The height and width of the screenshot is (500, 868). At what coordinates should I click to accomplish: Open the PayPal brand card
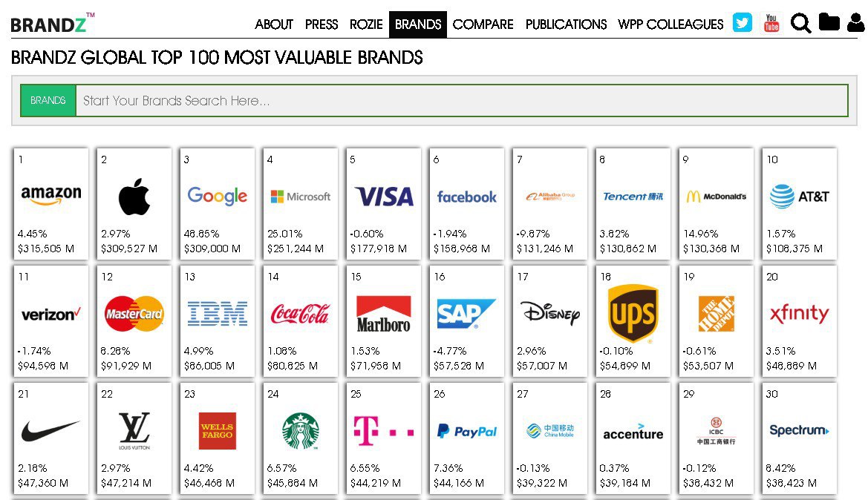pos(466,438)
